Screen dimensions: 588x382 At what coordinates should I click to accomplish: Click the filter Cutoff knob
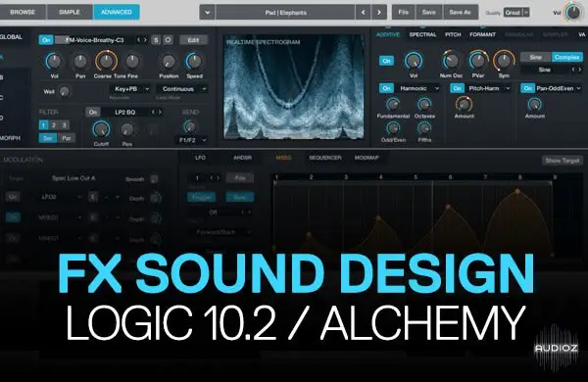(x=101, y=129)
